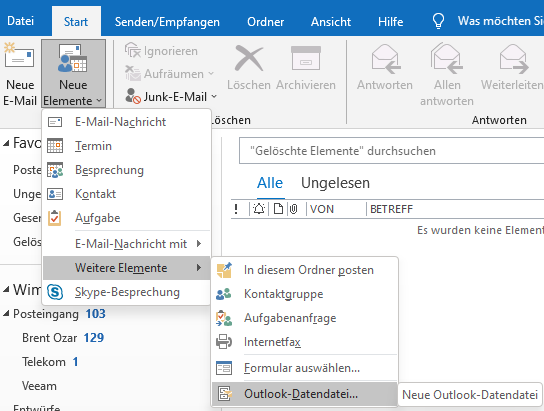Click the Allen antworten icon
This screenshot has height=411, width=544.
[447, 58]
